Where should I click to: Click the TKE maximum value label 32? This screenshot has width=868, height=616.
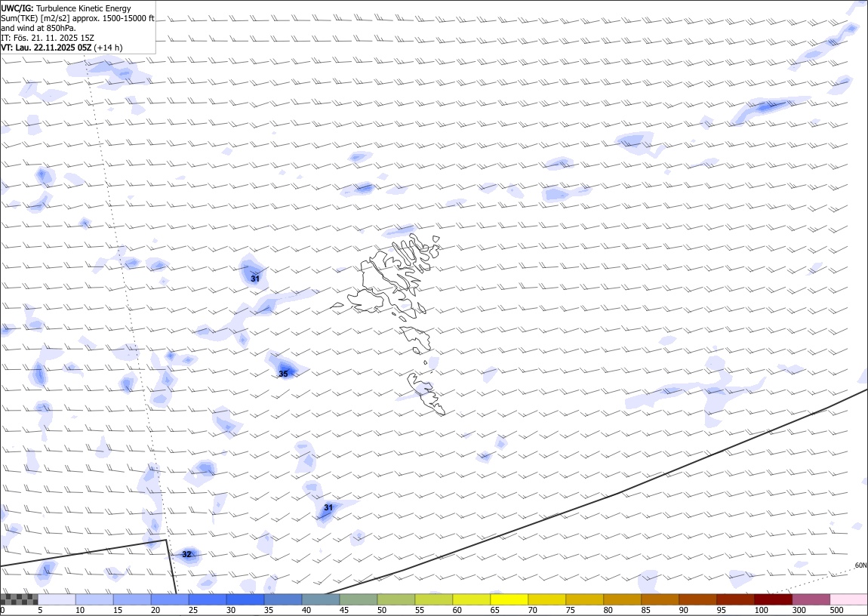pyautogui.click(x=186, y=555)
